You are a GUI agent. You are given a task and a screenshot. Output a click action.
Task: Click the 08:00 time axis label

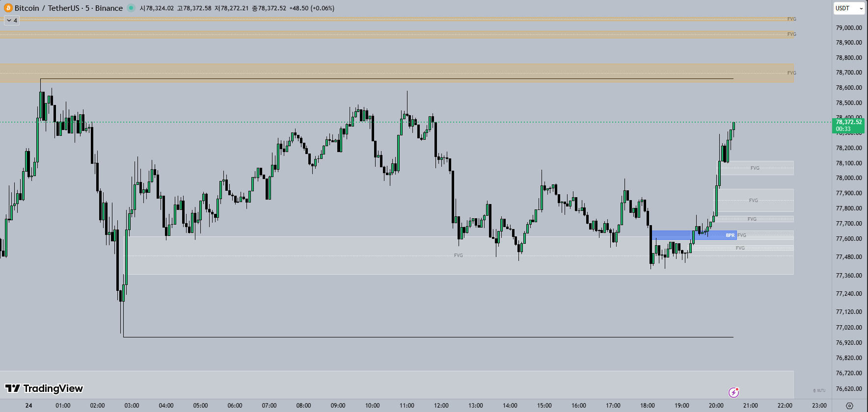303,406
